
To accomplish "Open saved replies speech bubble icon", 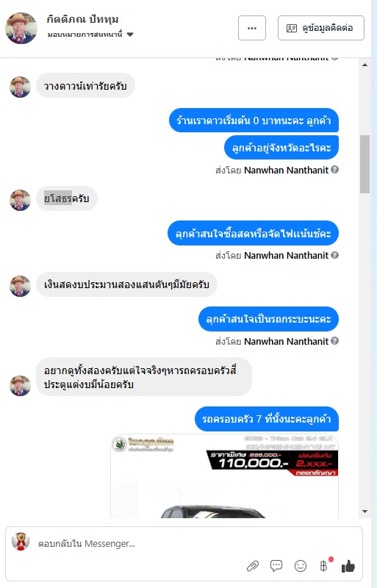I will 276,566.
